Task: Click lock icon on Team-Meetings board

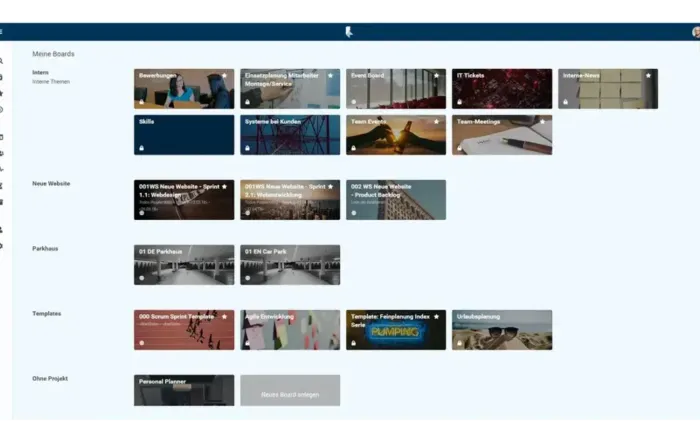Action: coord(459,148)
